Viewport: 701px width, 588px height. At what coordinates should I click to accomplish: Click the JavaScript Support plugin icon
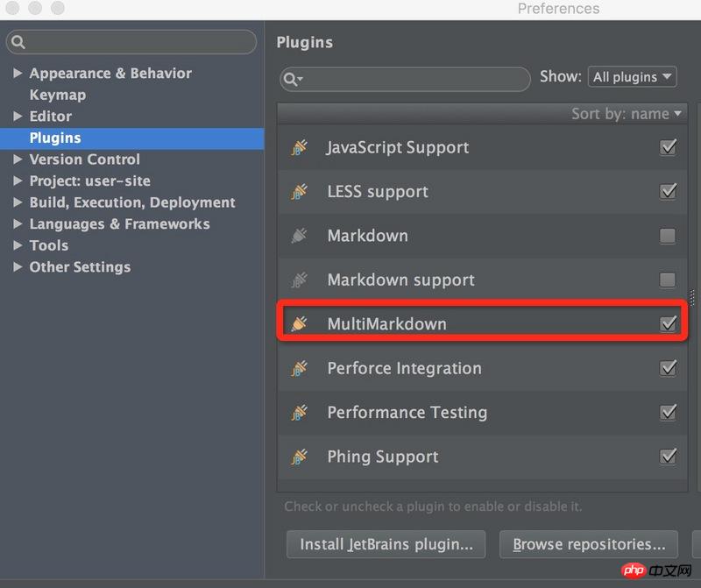pyautogui.click(x=300, y=147)
